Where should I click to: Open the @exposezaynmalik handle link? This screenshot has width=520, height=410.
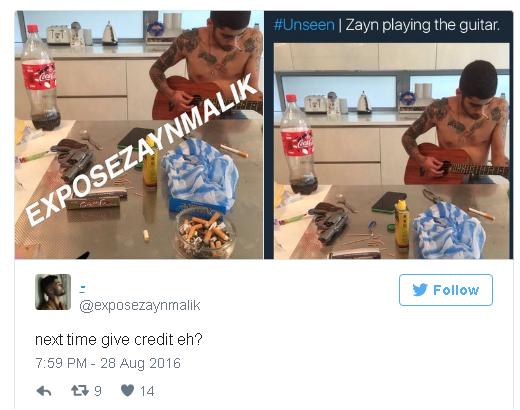(140, 305)
